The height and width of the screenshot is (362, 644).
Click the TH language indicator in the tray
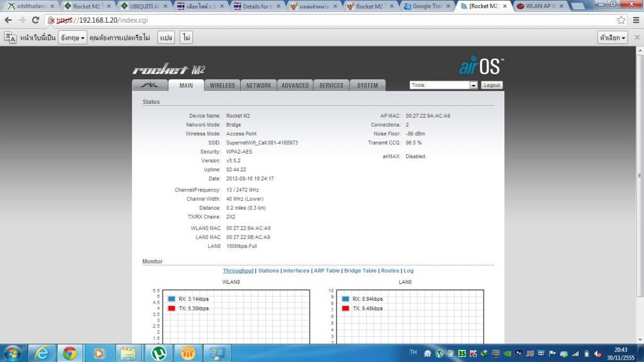coord(413,353)
